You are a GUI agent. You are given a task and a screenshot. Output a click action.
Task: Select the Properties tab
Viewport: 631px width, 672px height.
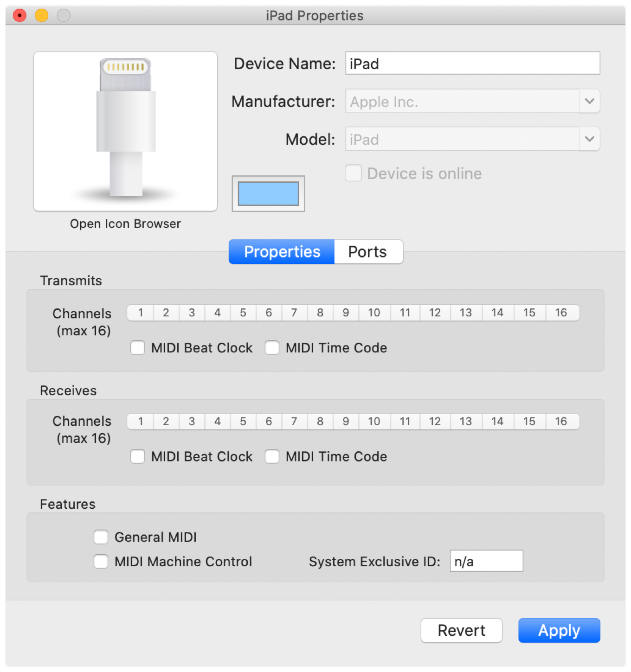(282, 252)
